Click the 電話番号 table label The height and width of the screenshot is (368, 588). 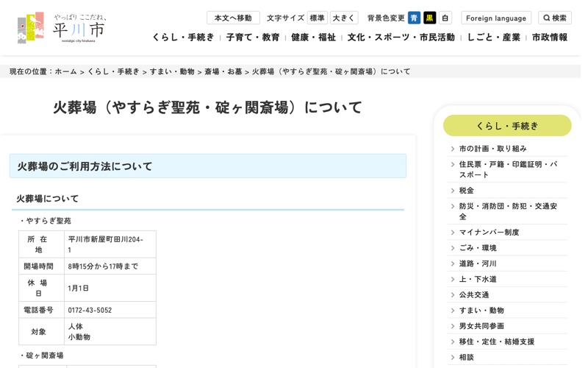(39, 310)
